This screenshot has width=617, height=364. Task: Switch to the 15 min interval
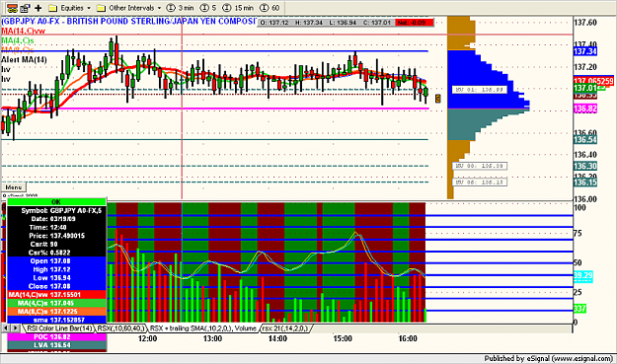238,8
